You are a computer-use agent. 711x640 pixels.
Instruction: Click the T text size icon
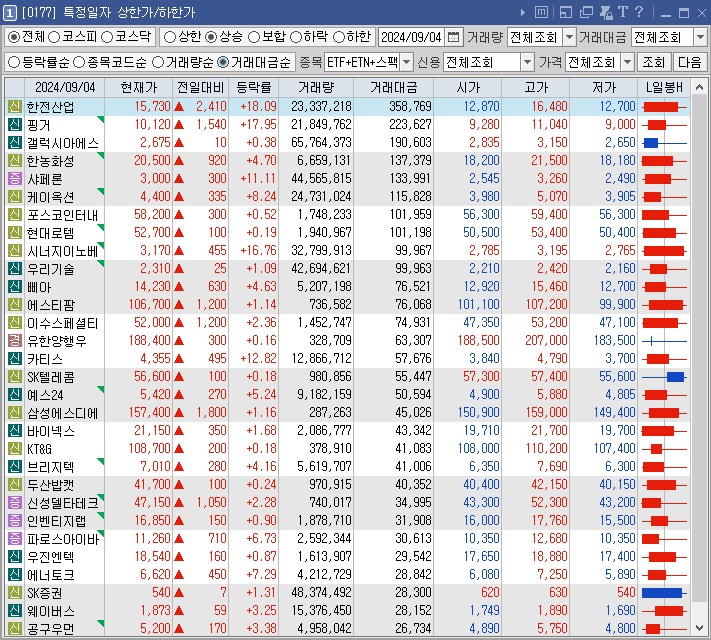(623, 12)
